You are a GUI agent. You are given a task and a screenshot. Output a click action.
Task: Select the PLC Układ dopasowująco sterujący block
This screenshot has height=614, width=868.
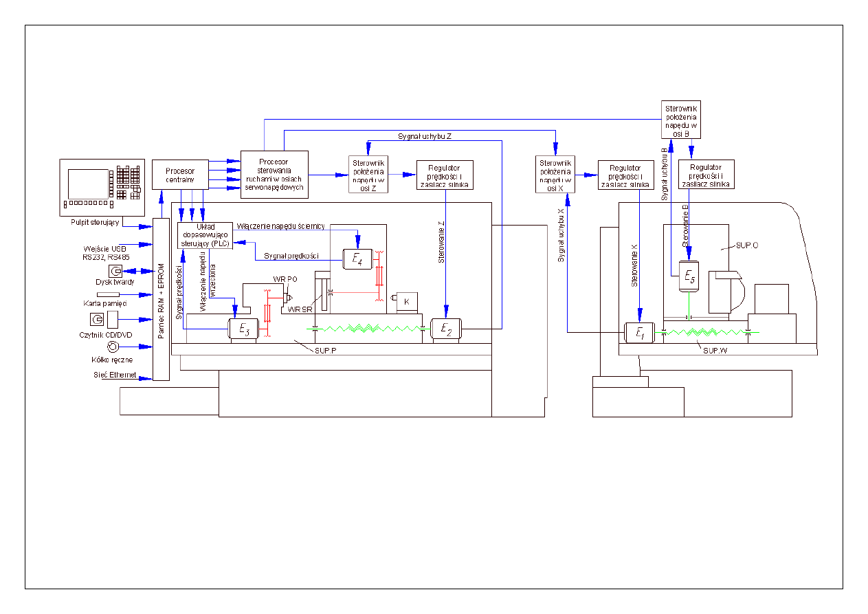click(204, 234)
